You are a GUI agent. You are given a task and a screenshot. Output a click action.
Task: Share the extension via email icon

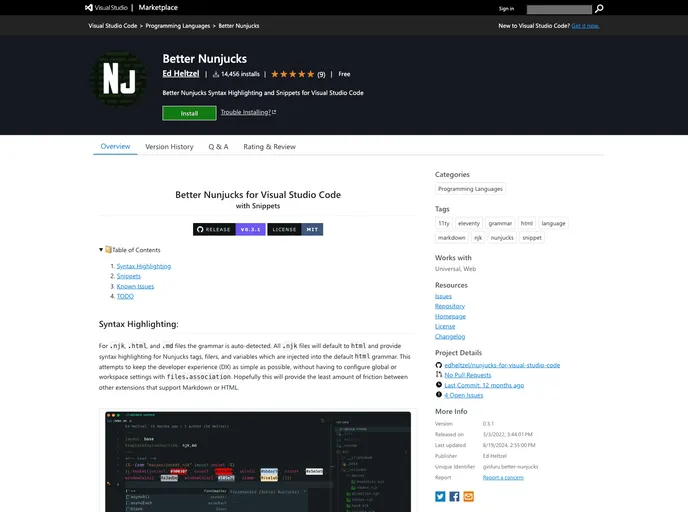click(x=469, y=496)
